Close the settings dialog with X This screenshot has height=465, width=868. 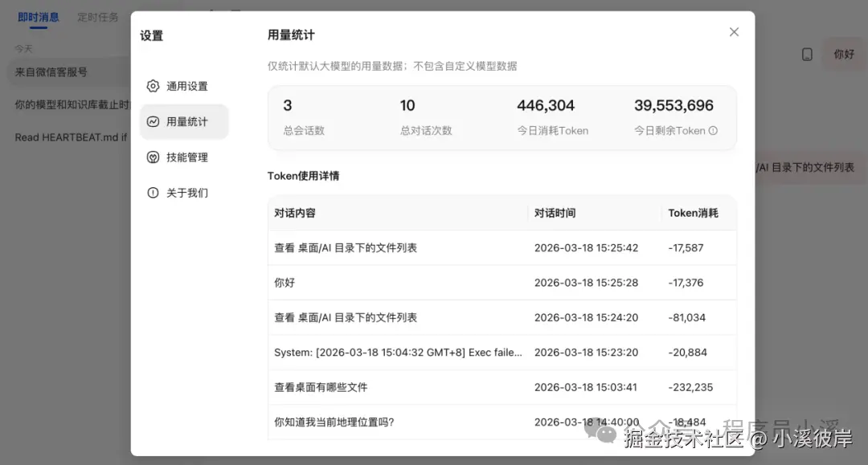pos(734,32)
